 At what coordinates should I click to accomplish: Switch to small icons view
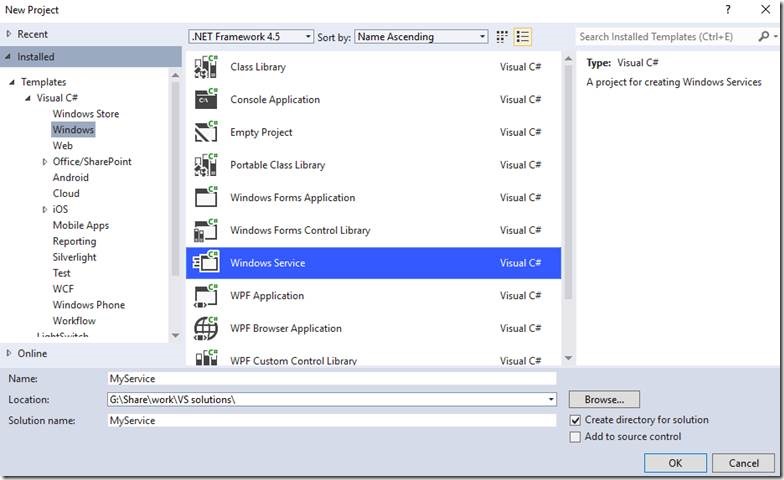502,36
